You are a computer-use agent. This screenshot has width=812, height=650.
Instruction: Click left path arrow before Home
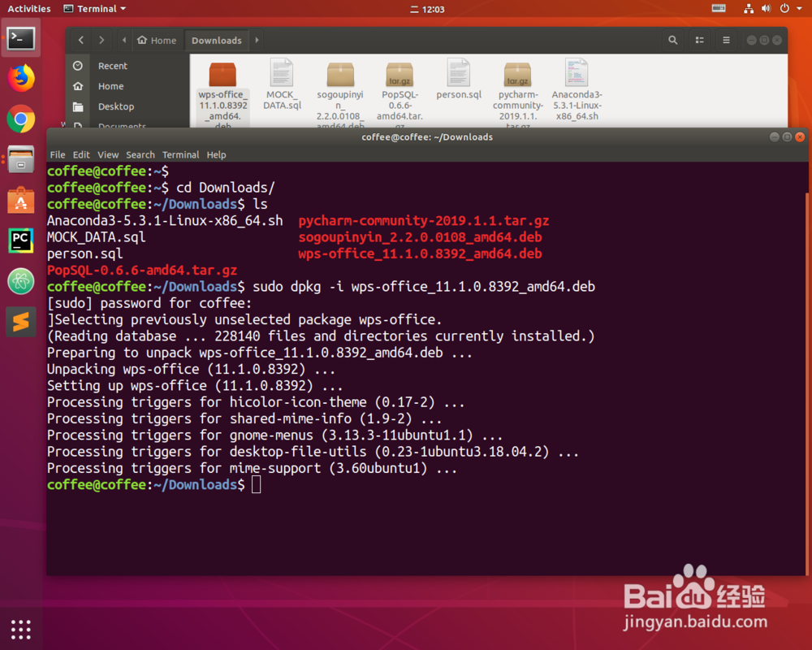tap(124, 40)
